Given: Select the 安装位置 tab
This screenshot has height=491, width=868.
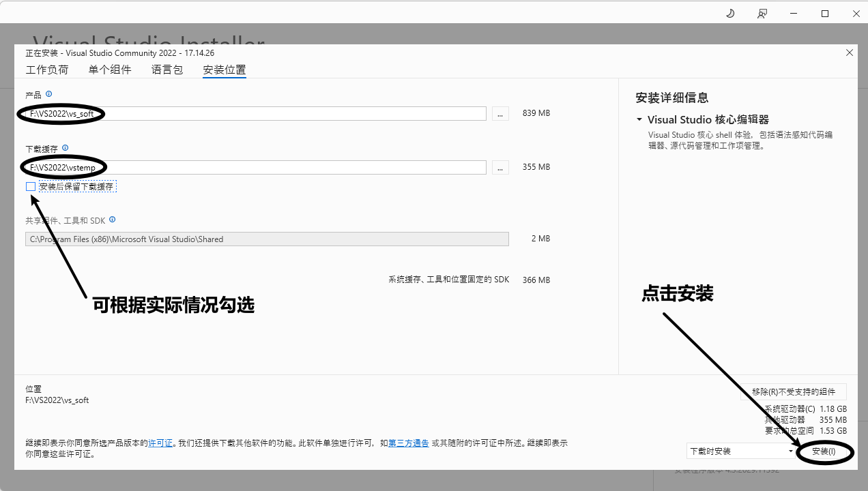Looking at the screenshot, I should (225, 70).
